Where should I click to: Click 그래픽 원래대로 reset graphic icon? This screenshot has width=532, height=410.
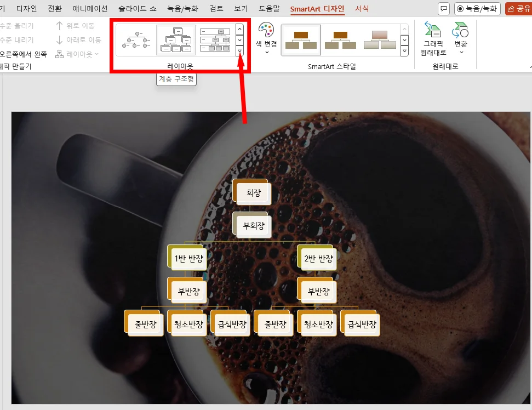tap(433, 30)
